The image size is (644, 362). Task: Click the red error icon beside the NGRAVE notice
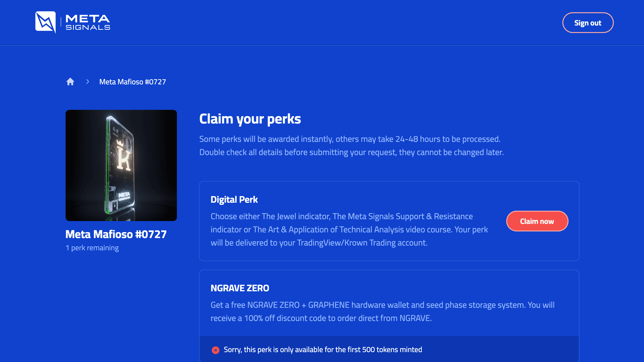tap(216, 350)
